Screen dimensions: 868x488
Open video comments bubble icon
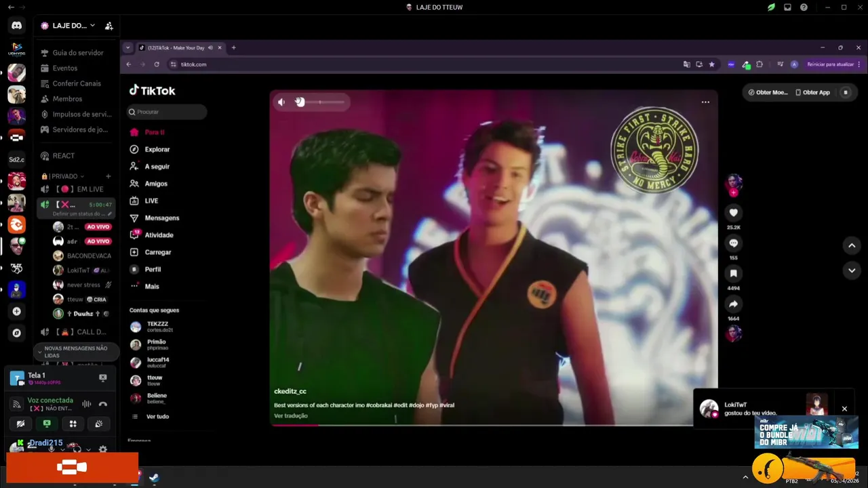(x=733, y=243)
